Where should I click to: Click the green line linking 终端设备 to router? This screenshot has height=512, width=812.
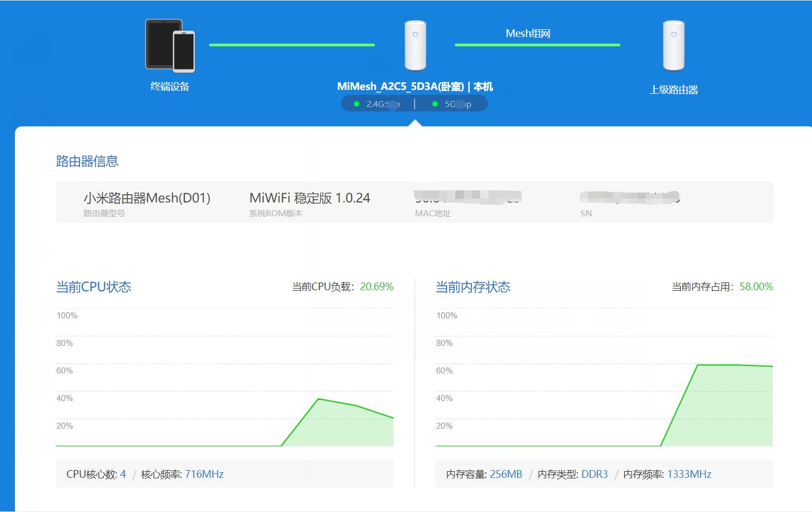(x=291, y=45)
